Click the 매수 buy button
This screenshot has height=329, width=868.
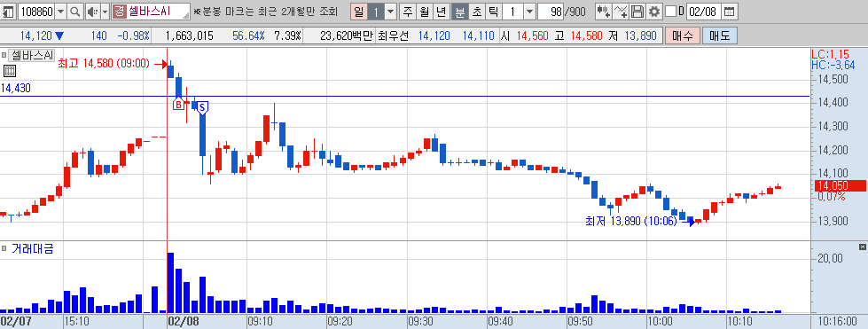[x=683, y=36]
